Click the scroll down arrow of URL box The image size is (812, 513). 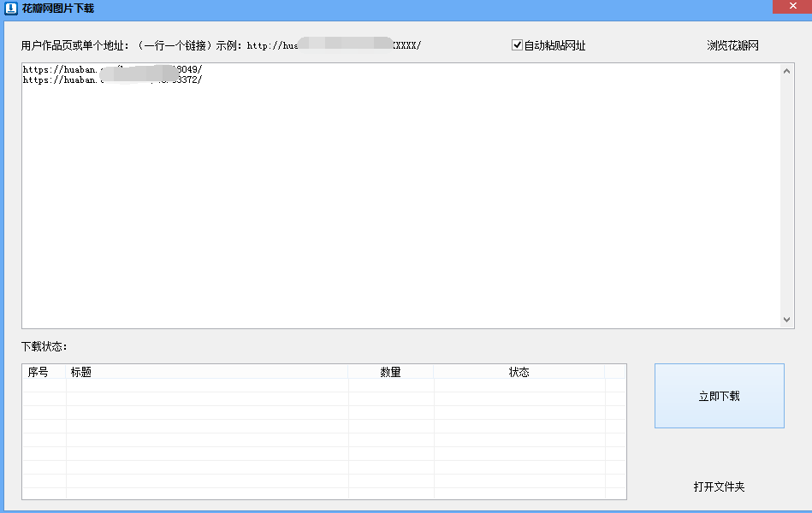[786, 320]
